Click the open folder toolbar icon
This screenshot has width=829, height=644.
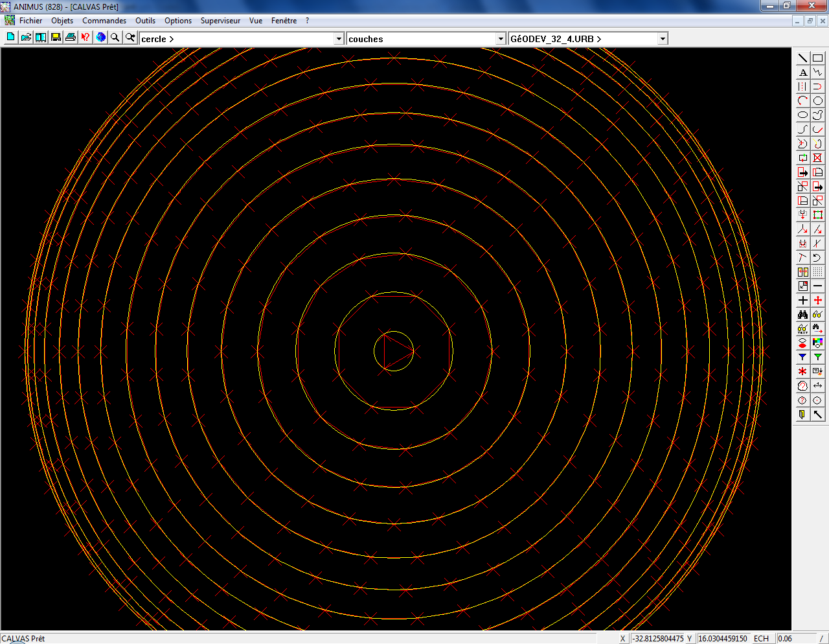[26, 38]
